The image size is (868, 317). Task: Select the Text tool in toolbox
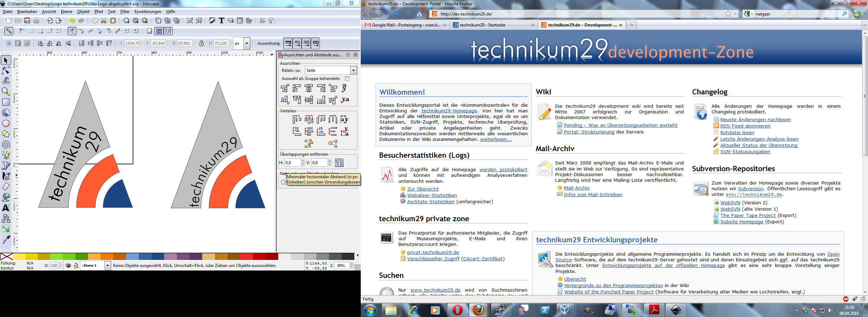click(6, 208)
